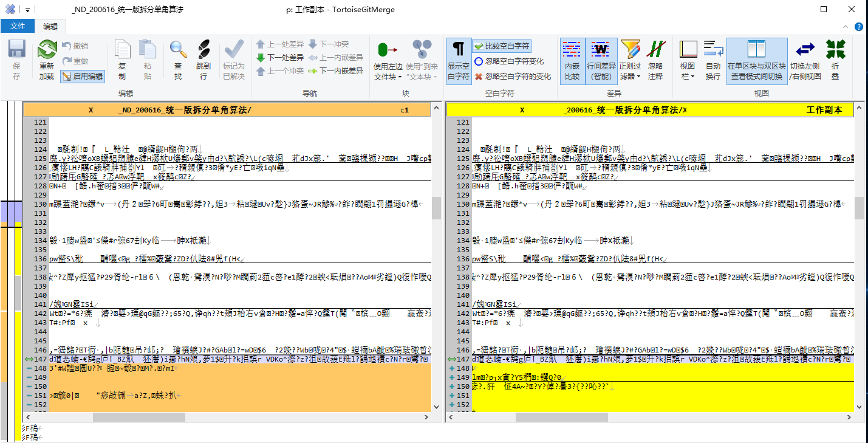Open Regex filter (正则过滤器) dropdown
This screenshot has width=868, height=443.
coord(630,77)
